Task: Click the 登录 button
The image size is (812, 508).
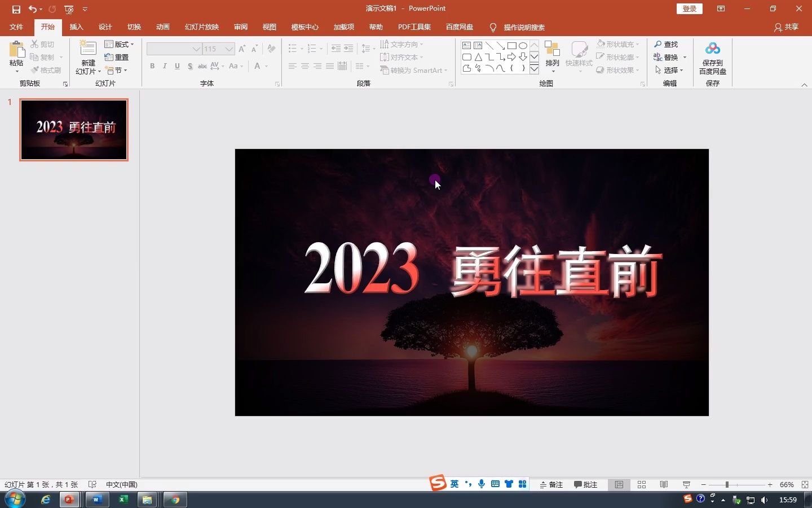Action: (x=690, y=8)
